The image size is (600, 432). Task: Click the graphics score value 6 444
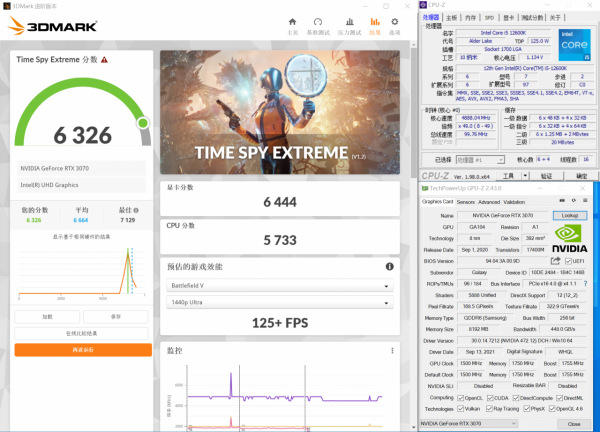[x=280, y=202]
